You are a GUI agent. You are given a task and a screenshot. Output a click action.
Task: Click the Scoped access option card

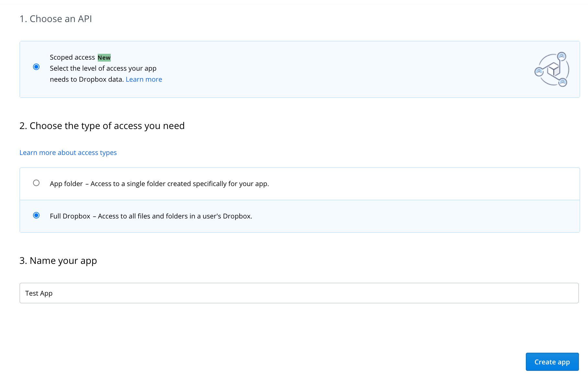[x=291, y=69]
